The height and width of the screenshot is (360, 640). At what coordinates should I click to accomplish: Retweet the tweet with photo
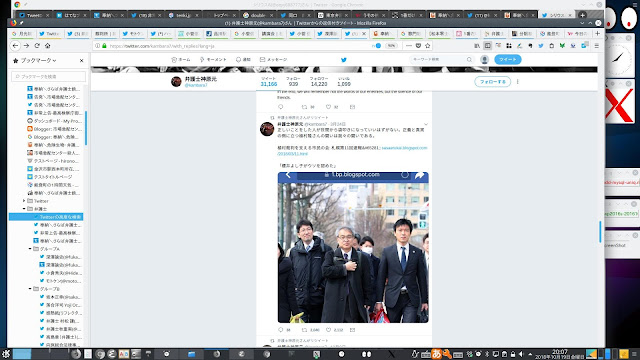click(x=304, y=330)
